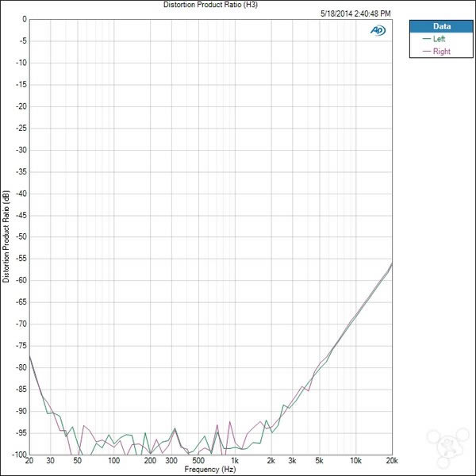Viewport: 476px width, 476px height.
Task: Click the 10k tick on frequency axis
Action: click(x=355, y=461)
